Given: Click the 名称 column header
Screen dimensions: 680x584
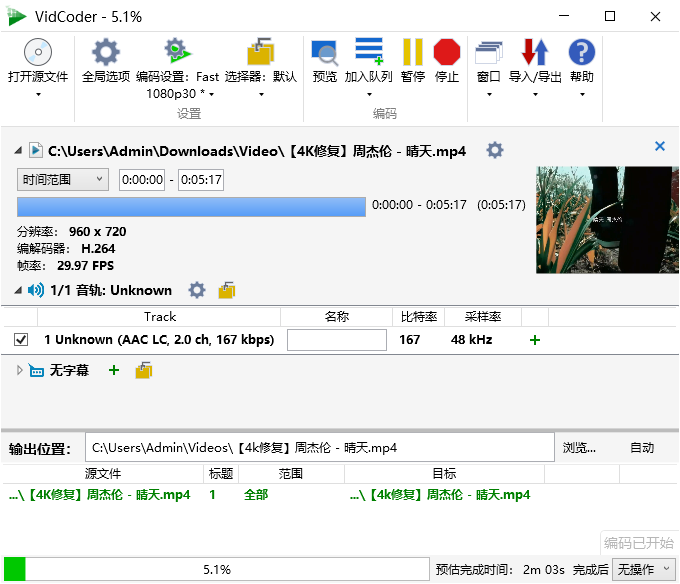Looking at the screenshot, I should (337, 317).
